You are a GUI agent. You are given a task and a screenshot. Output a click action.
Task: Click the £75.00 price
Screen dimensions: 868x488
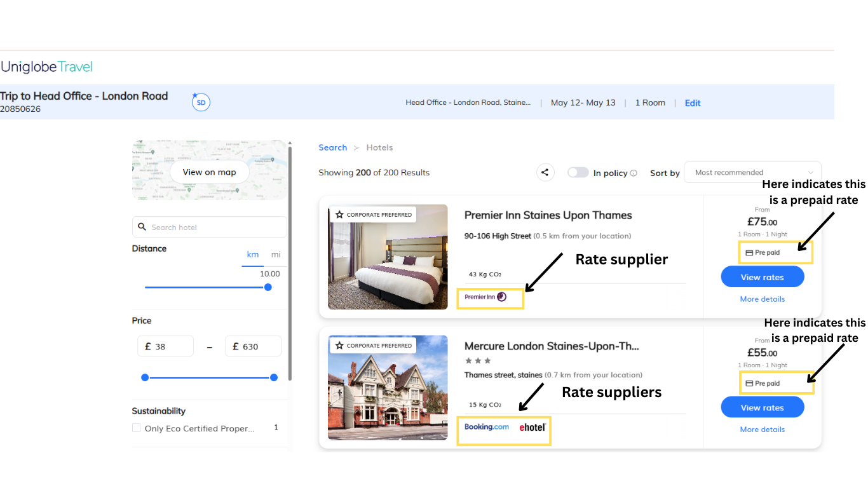pyautogui.click(x=762, y=222)
